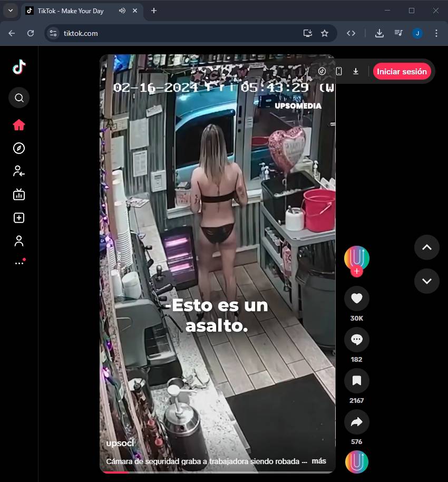Image resolution: width=448 pixels, height=482 pixels.
Task: Click the Iniciar sesión button
Action: 402,71
